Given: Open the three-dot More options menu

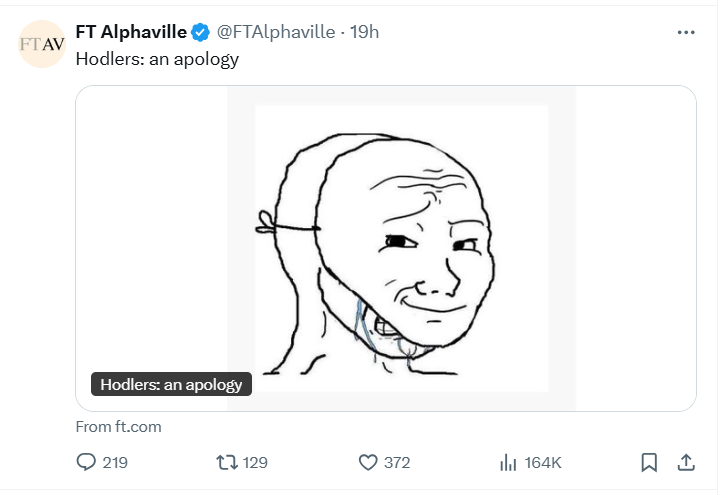Looking at the screenshot, I should 685,32.
